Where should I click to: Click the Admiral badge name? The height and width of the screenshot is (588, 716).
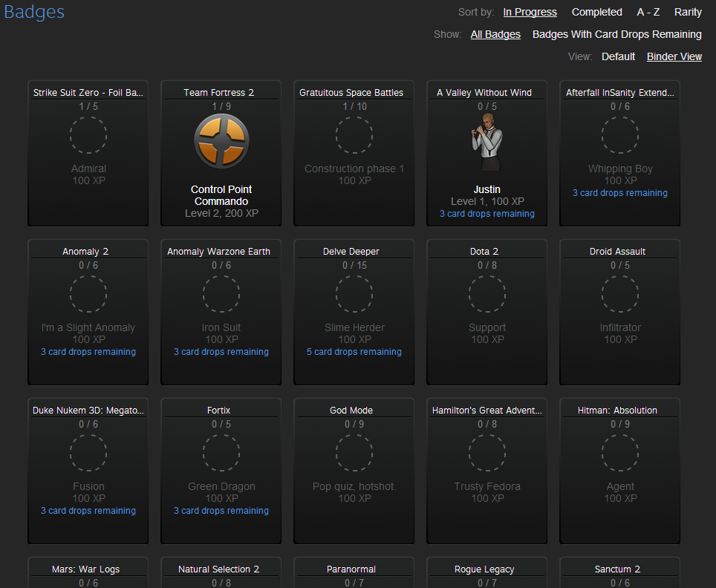tap(88, 169)
